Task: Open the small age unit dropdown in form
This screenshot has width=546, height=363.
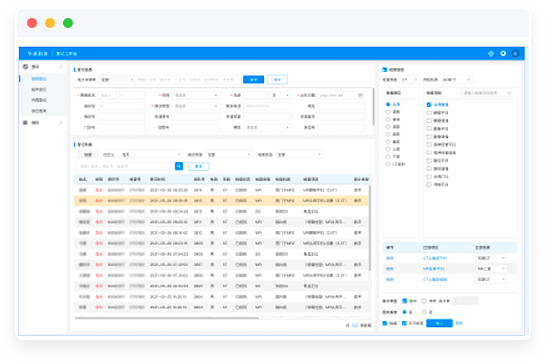Action: click(x=280, y=95)
